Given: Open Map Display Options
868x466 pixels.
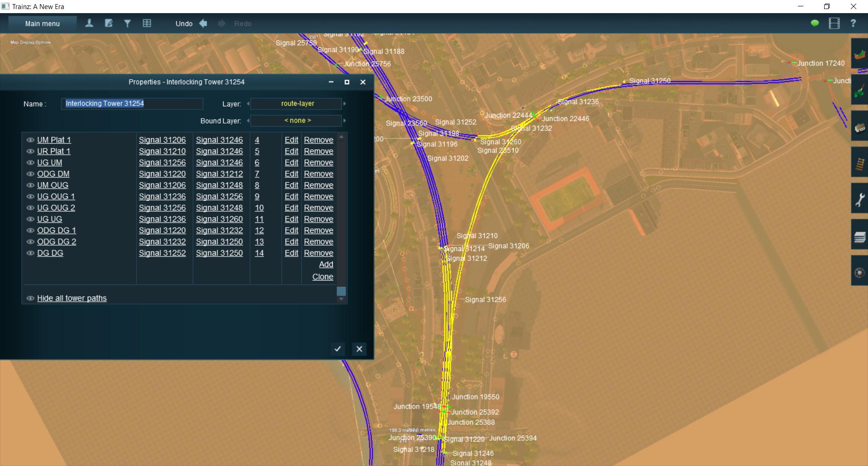Looking at the screenshot, I should tap(31, 42).
